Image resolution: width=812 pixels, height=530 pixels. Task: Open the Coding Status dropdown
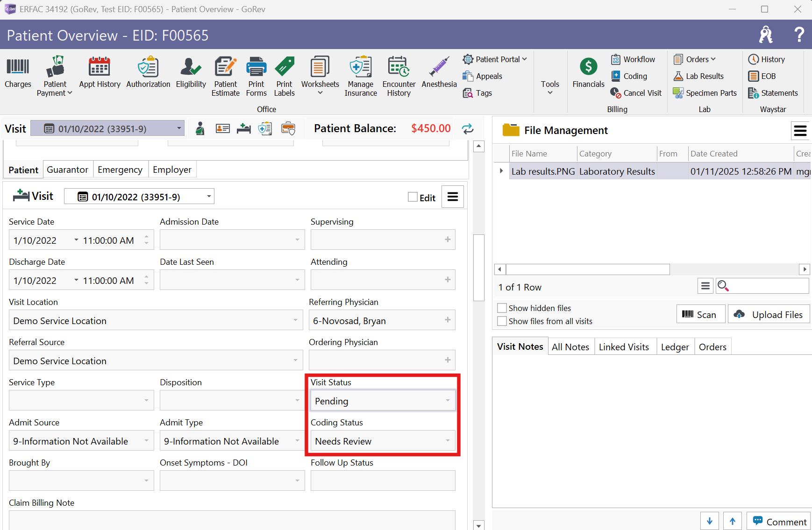[x=448, y=441]
